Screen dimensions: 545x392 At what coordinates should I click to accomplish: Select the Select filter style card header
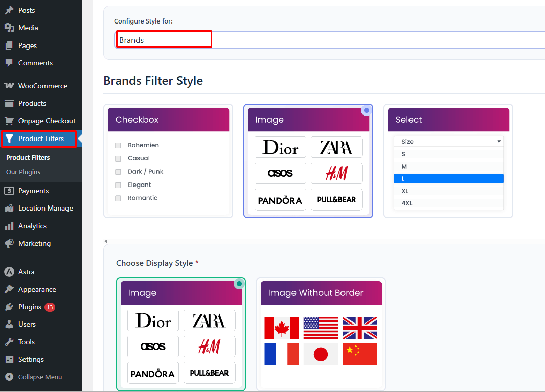[448, 120]
